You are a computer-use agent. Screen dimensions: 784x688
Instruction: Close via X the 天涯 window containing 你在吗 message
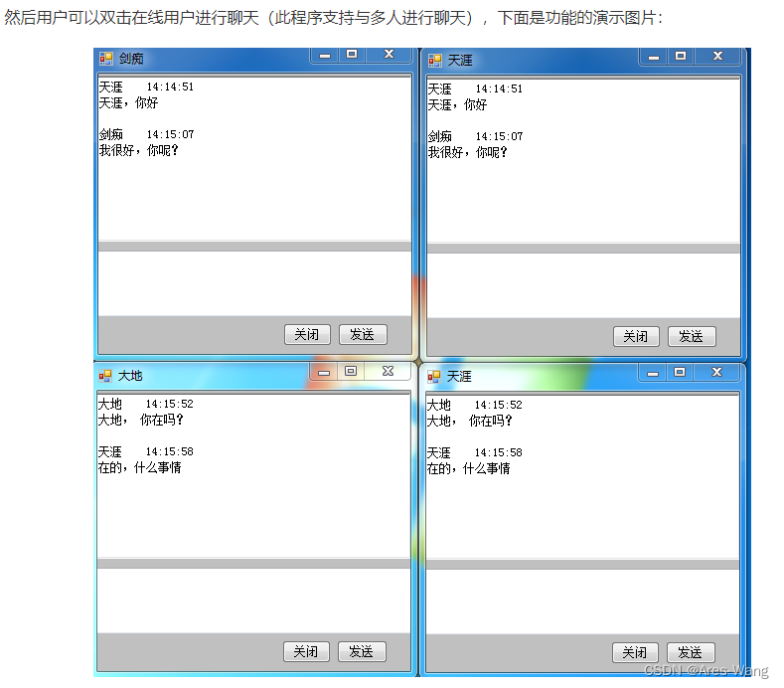(x=717, y=372)
